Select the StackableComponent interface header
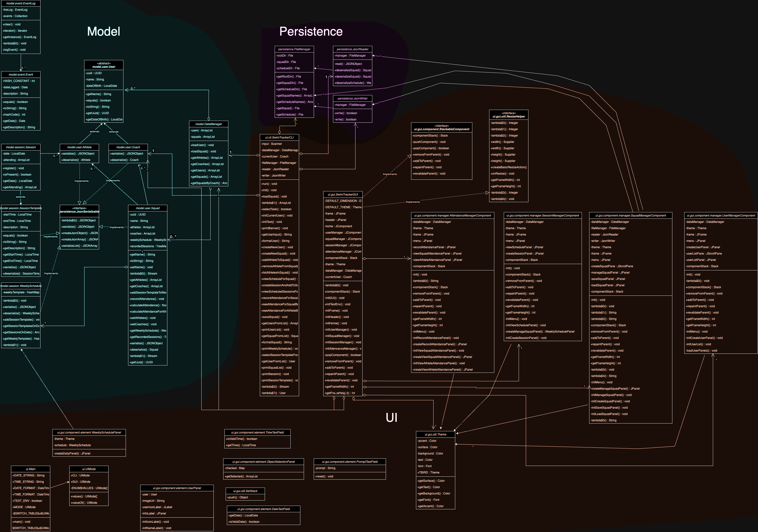Screen dimensions: 758x532 click(x=441, y=127)
